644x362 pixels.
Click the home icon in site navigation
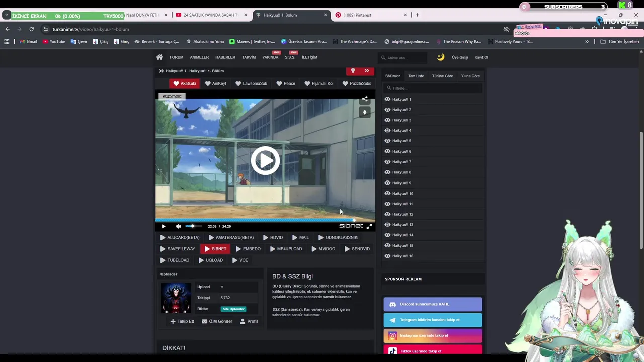coord(159,57)
